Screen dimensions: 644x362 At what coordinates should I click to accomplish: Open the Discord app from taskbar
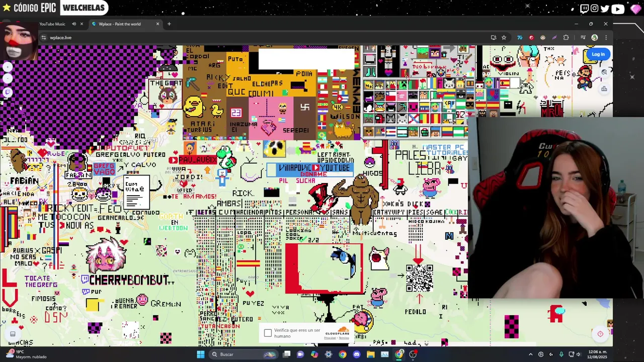pyautogui.click(x=357, y=354)
